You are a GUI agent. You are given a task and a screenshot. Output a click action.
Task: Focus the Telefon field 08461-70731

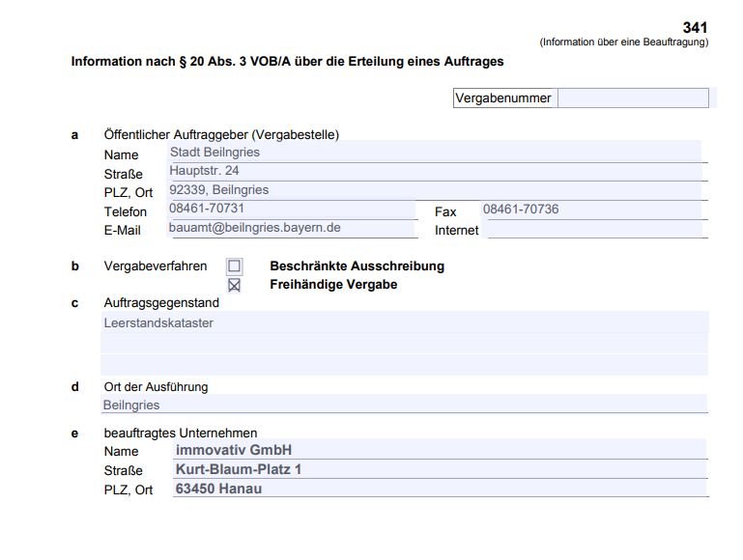click(x=291, y=210)
